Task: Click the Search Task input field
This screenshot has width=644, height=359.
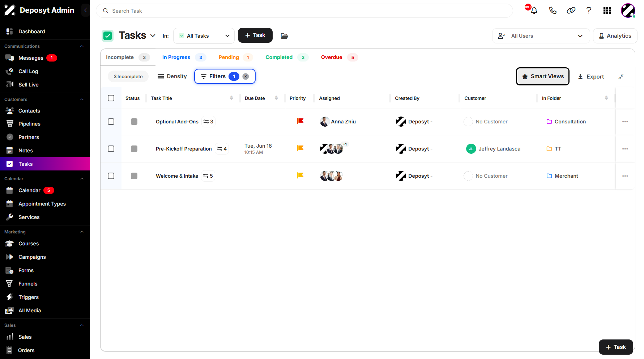Action: click(x=304, y=11)
